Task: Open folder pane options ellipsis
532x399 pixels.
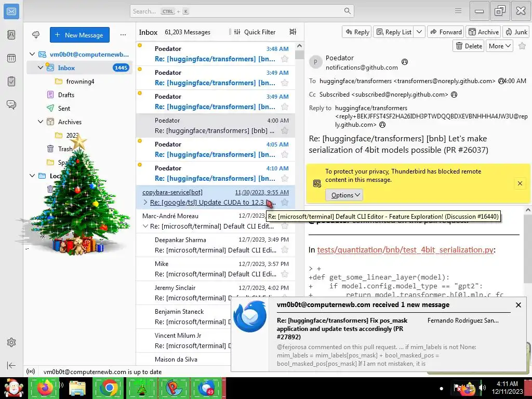Action: pos(123,35)
